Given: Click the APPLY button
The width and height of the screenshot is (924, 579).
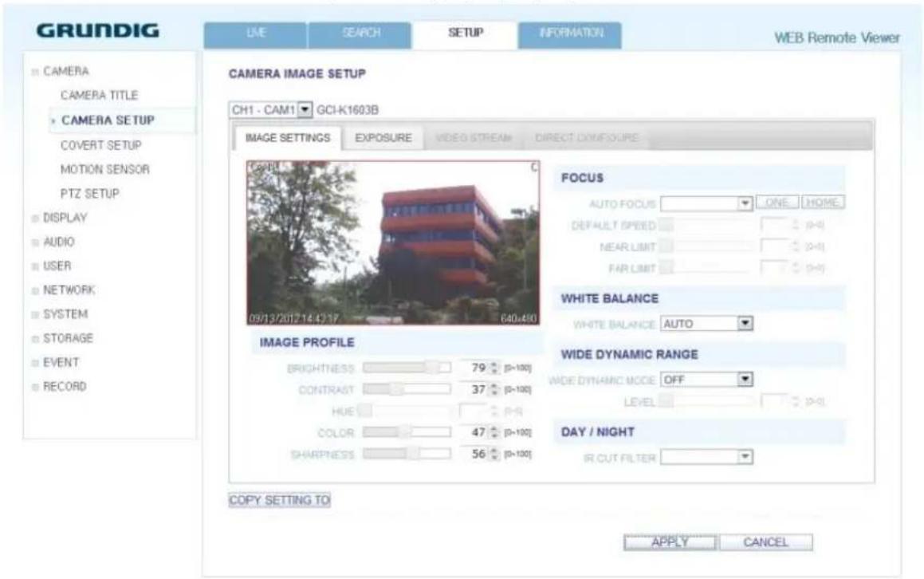Looking at the screenshot, I should (x=670, y=542).
